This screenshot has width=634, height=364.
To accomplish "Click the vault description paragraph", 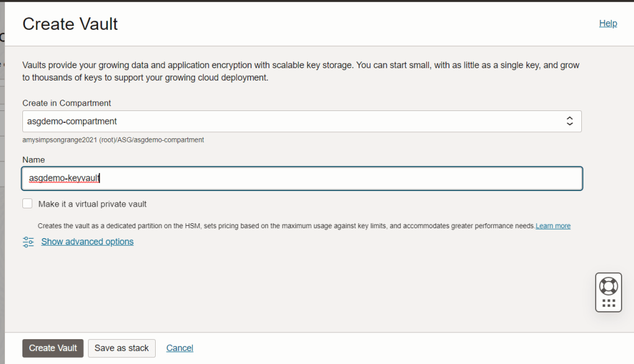I will [301, 71].
